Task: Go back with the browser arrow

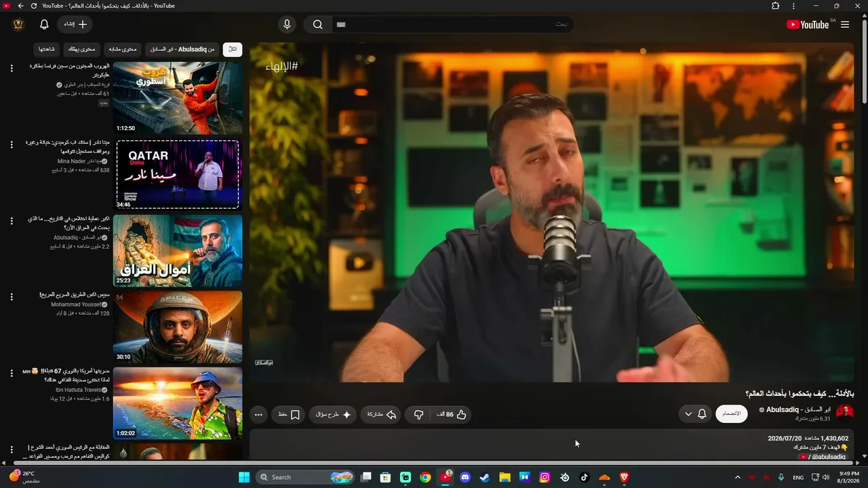Action: click(x=20, y=6)
